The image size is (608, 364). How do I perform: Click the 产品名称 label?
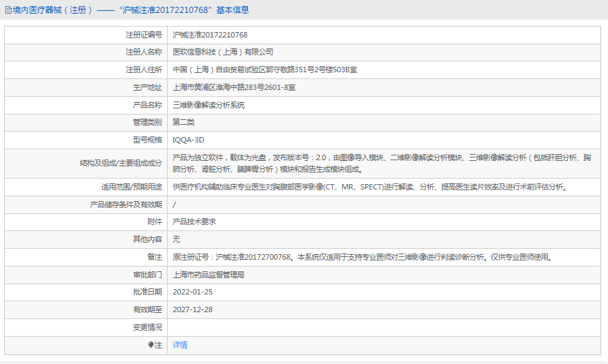(147, 105)
